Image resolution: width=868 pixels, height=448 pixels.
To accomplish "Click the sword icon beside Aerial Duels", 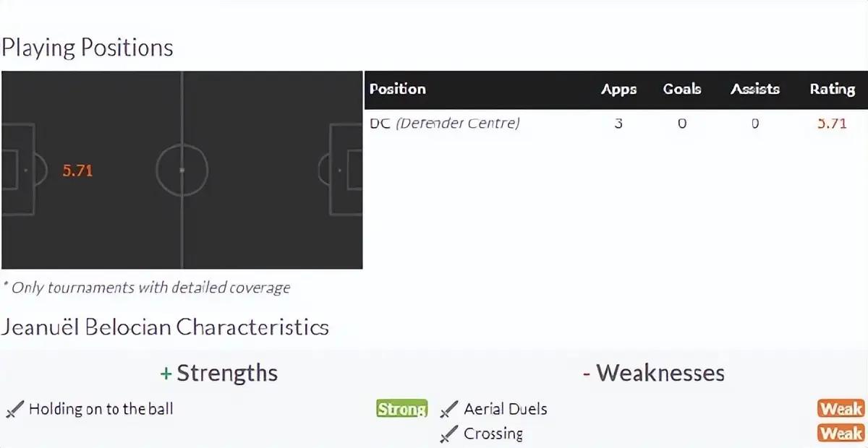I will [449, 410].
